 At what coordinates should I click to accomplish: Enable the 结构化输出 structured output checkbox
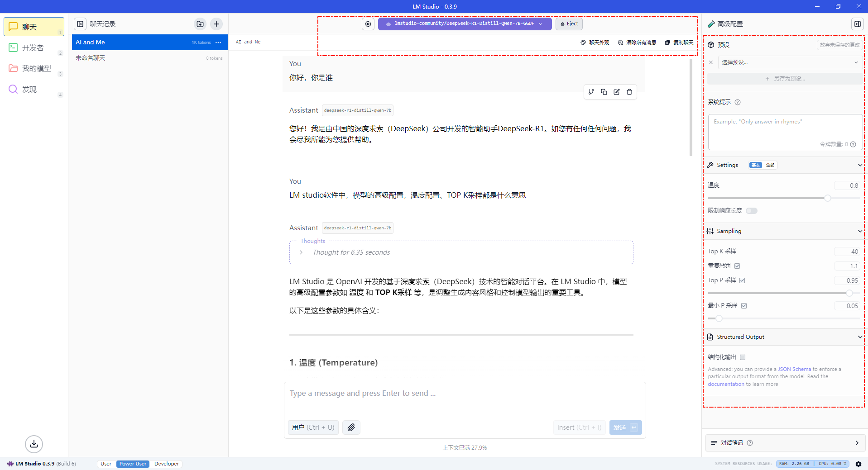coord(743,357)
